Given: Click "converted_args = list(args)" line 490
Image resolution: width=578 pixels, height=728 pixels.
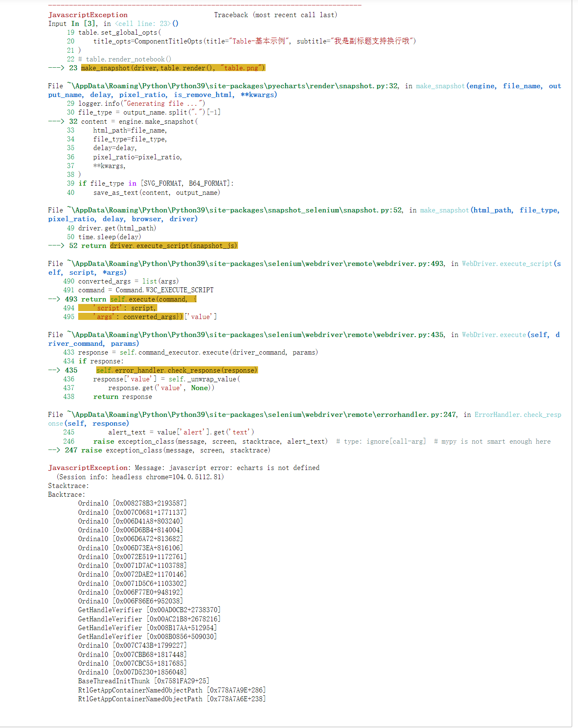Looking at the screenshot, I should point(128,281).
